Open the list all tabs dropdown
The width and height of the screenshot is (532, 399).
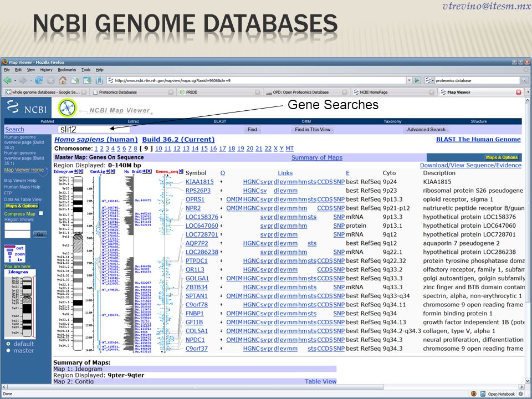528,92
